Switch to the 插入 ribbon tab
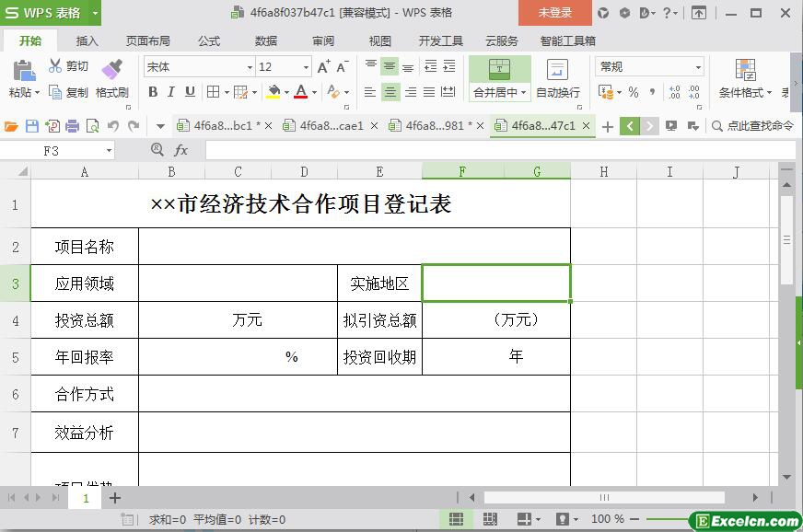The height and width of the screenshot is (532, 803). [x=87, y=41]
